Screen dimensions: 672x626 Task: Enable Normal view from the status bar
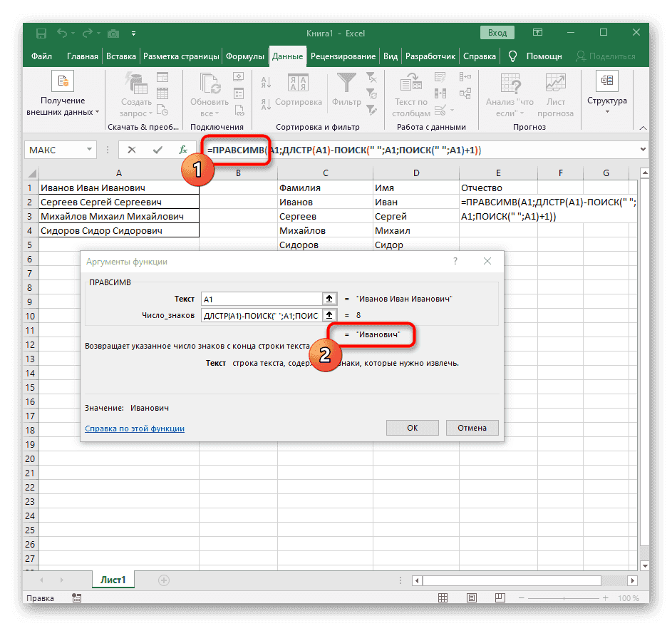[x=444, y=597]
